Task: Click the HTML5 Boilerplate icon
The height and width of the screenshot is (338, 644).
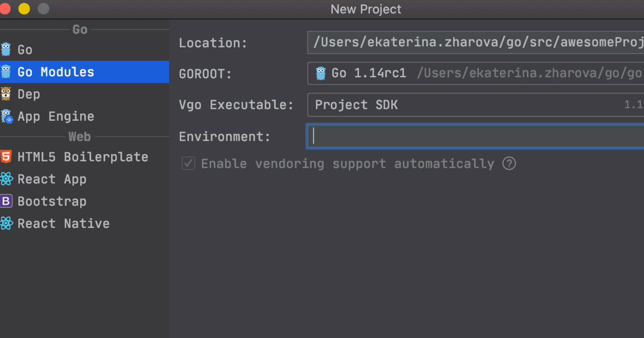Action: pos(6,157)
